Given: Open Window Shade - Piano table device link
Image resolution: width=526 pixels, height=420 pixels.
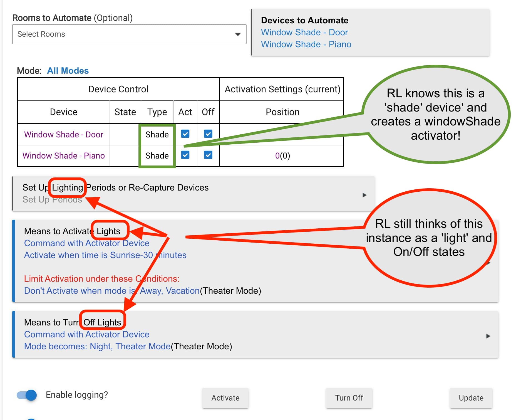Looking at the screenshot, I should pyautogui.click(x=64, y=155).
